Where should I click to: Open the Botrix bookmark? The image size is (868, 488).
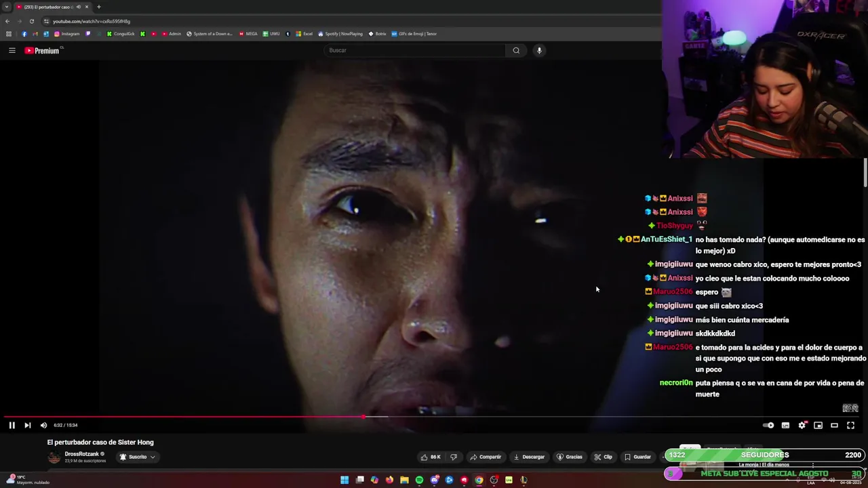click(x=378, y=34)
